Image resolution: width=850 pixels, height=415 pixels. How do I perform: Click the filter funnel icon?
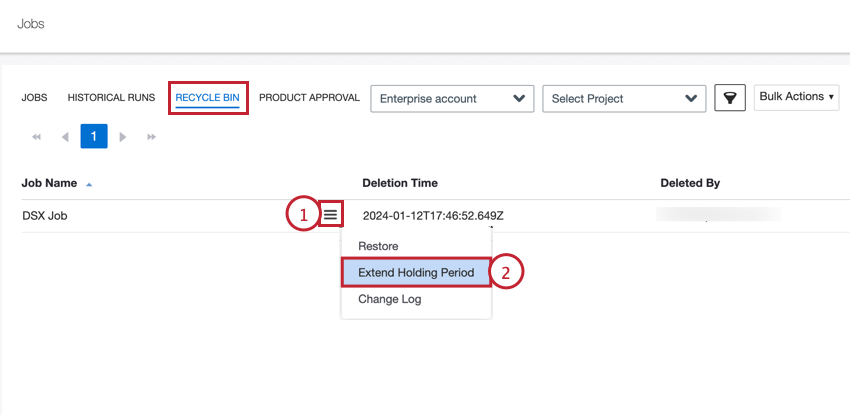coord(730,98)
